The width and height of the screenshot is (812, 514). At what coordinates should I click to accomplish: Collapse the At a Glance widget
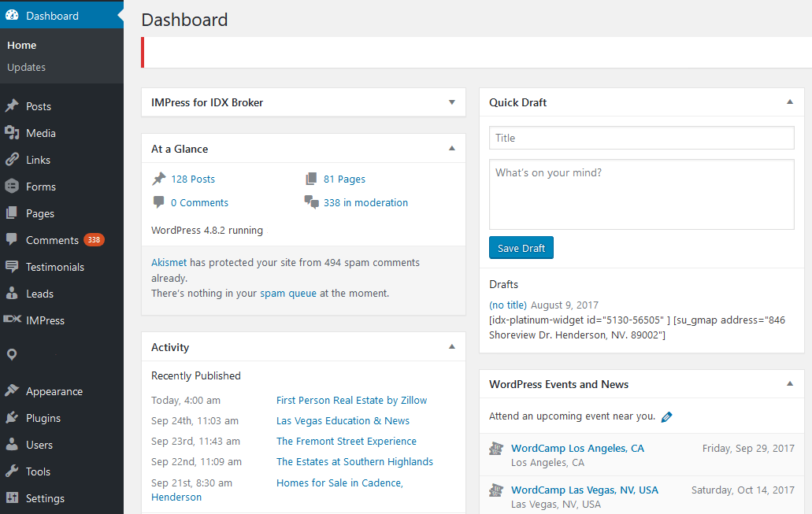[451, 149]
